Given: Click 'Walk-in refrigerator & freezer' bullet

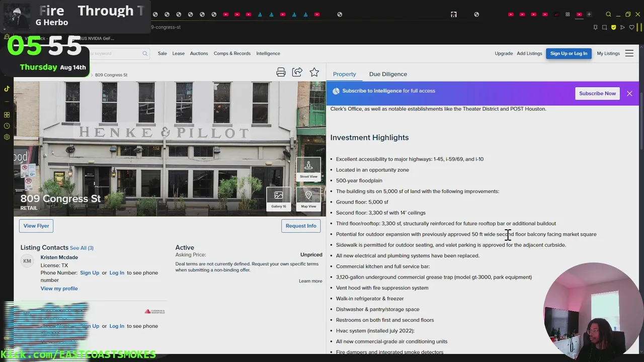Looking at the screenshot, I should [x=370, y=299].
